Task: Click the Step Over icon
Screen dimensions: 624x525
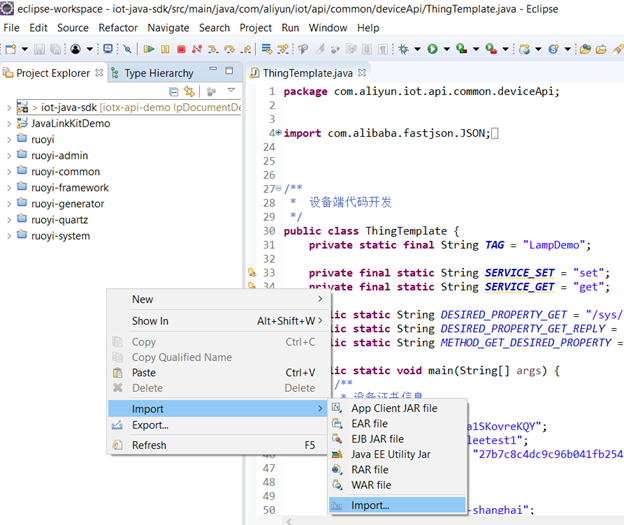Action: click(229, 49)
